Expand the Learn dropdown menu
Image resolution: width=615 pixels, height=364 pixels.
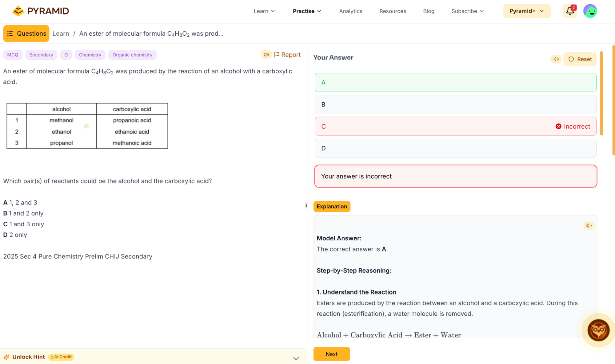(x=264, y=11)
